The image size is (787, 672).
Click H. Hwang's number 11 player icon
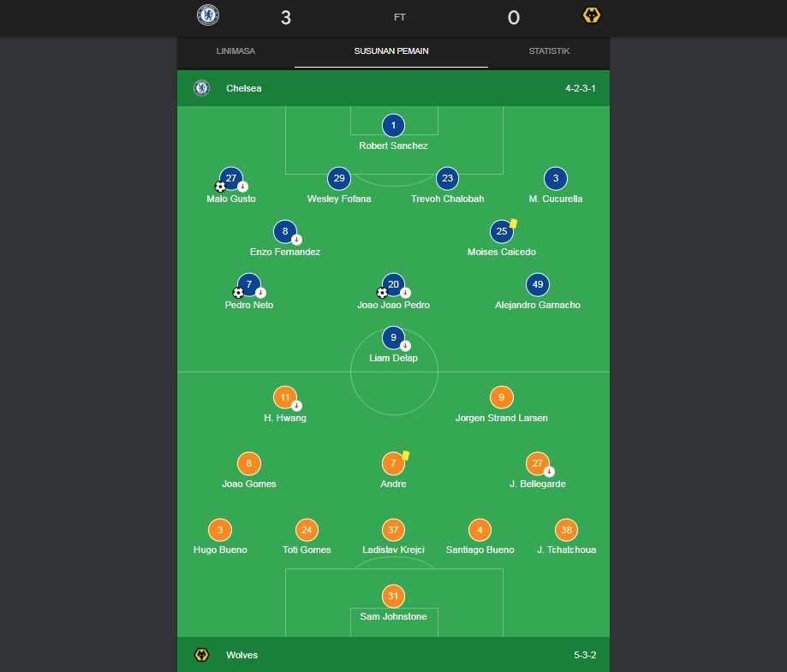pyautogui.click(x=285, y=397)
